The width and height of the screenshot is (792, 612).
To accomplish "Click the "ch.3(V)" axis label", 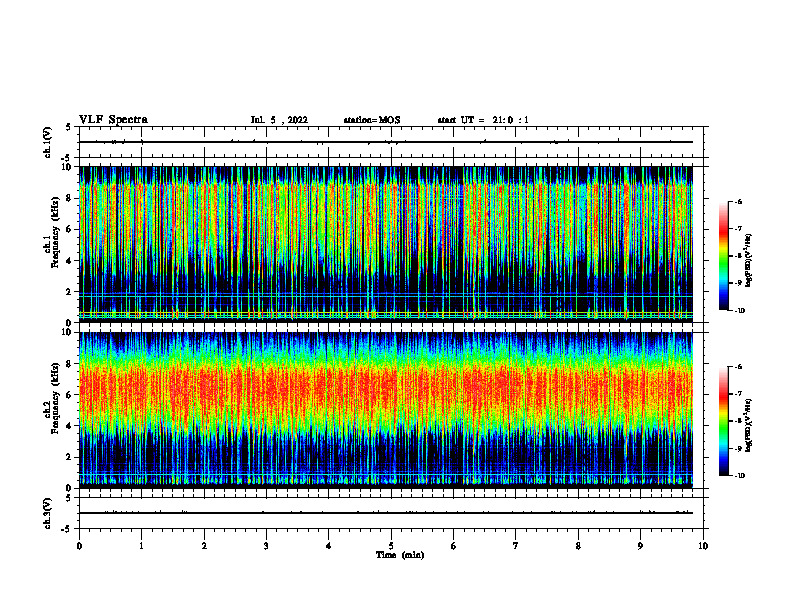I will click(48, 513).
